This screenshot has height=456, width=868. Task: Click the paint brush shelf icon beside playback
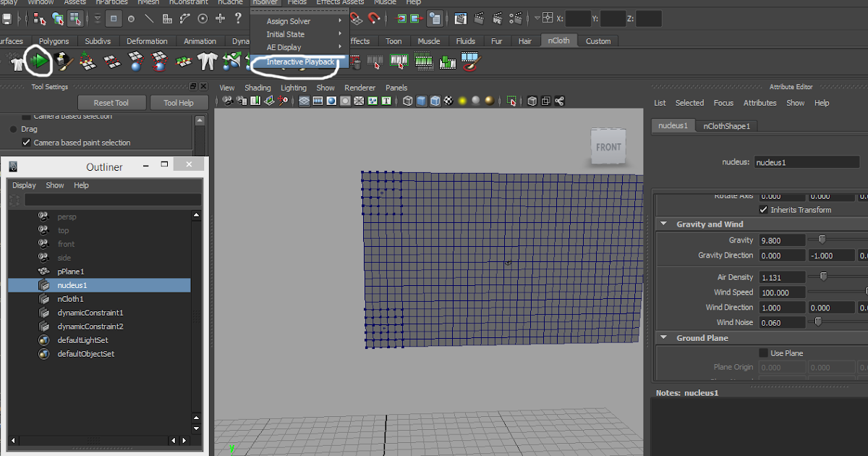click(x=64, y=62)
